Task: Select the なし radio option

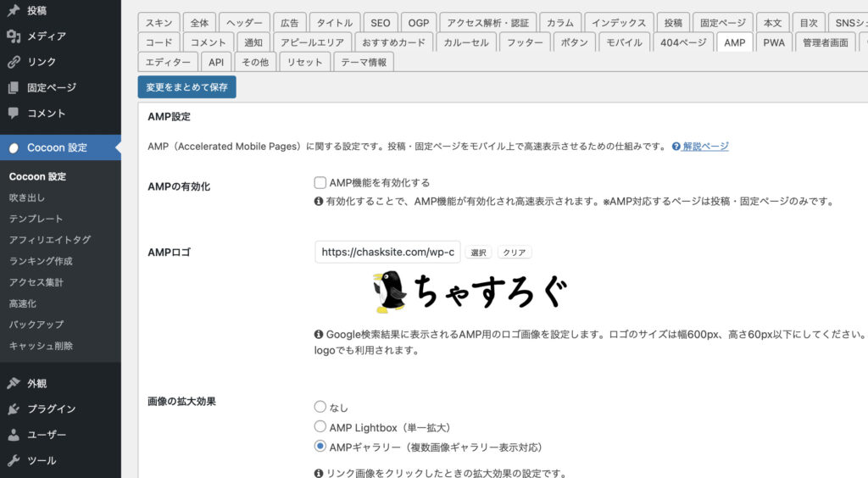Action: pos(320,407)
